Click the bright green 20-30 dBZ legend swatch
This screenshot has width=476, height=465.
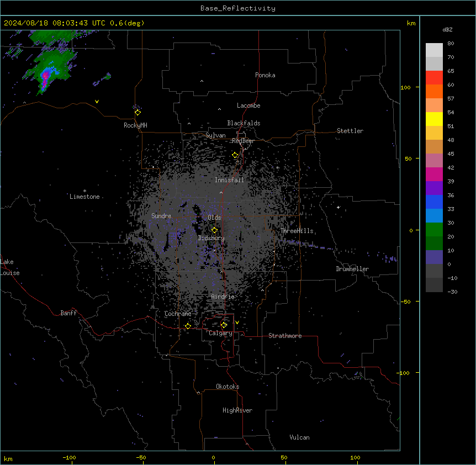(x=434, y=229)
